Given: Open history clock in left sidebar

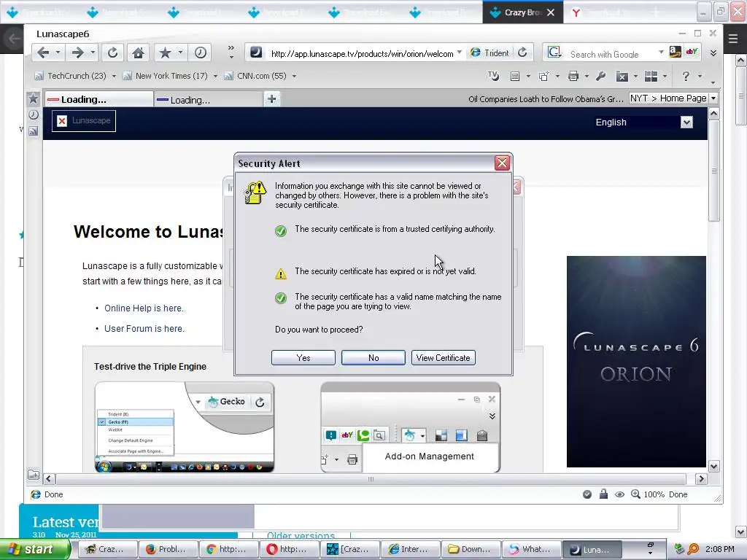Looking at the screenshot, I should coord(34,114).
